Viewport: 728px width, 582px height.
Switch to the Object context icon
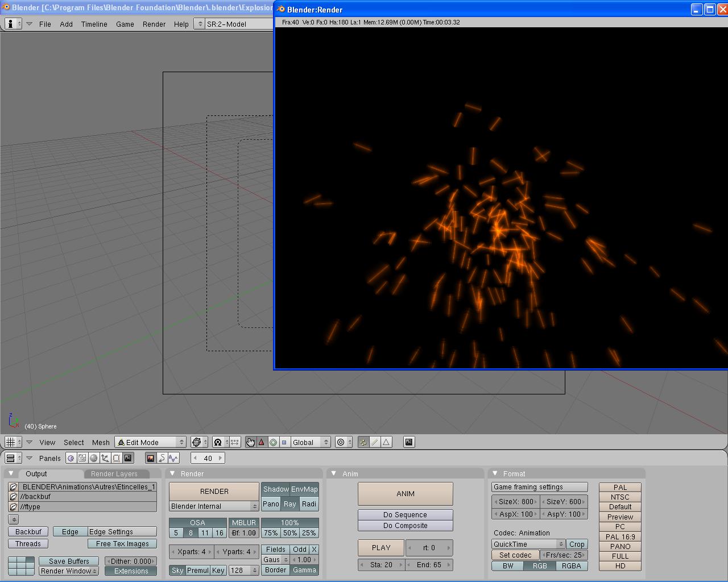105,458
